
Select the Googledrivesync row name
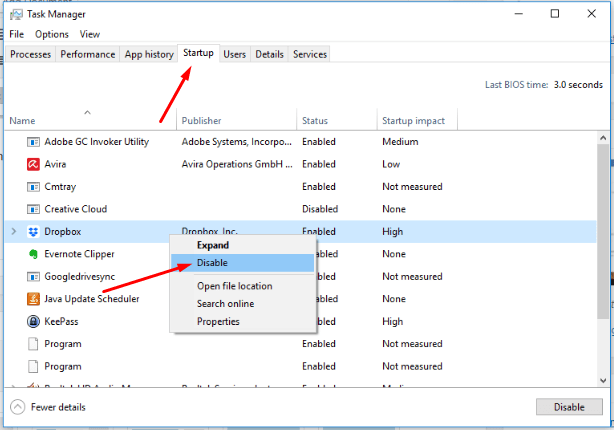click(79, 277)
